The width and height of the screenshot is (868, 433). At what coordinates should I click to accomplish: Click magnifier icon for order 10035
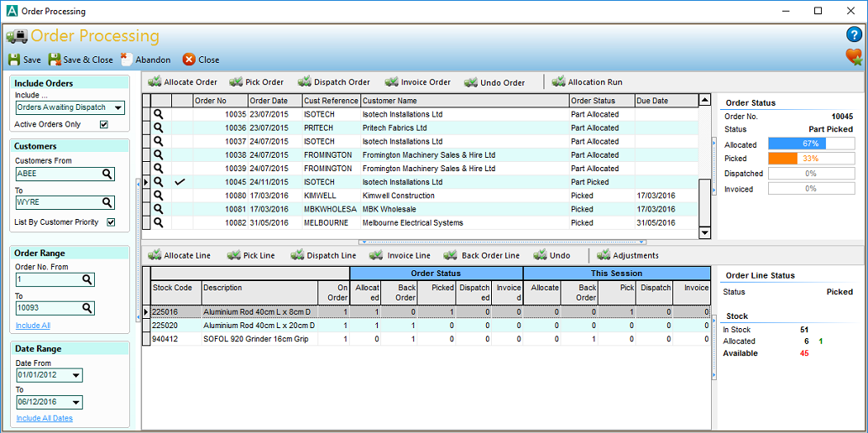[159, 115]
